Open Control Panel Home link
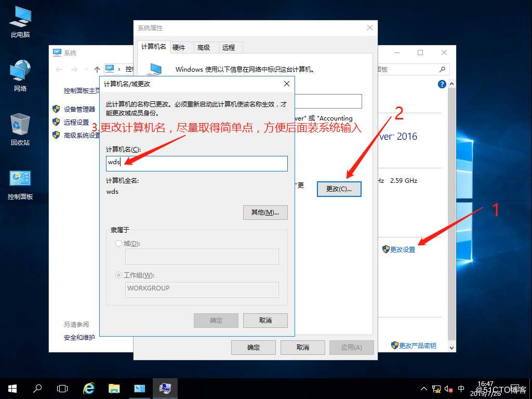The height and width of the screenshot is (399, 532). coord(82,90)
